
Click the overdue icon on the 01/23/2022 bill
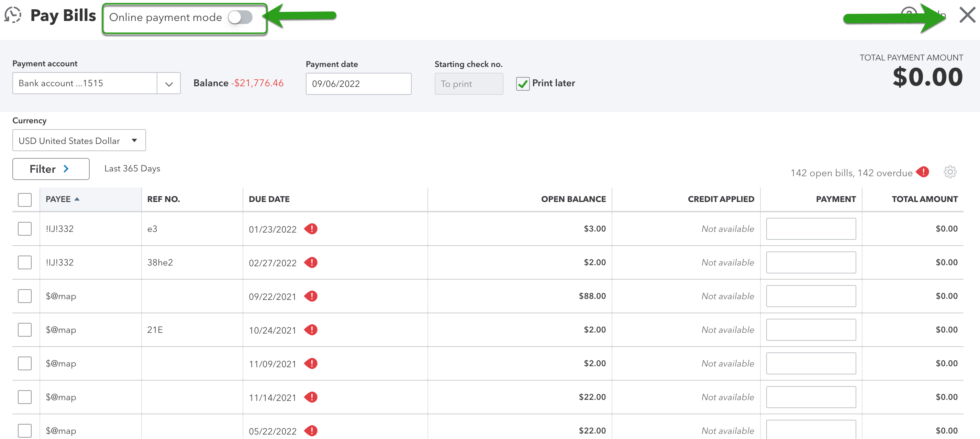[311, 229]
